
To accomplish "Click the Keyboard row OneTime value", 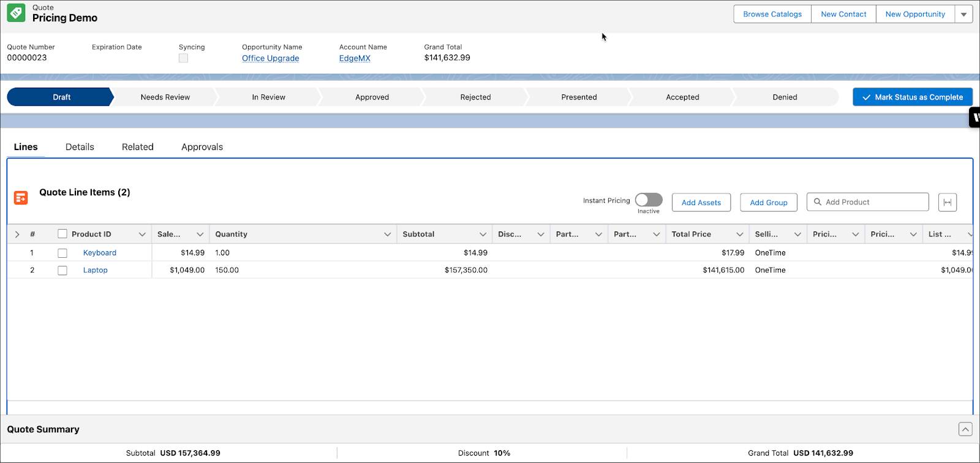I will click(770, 253).
